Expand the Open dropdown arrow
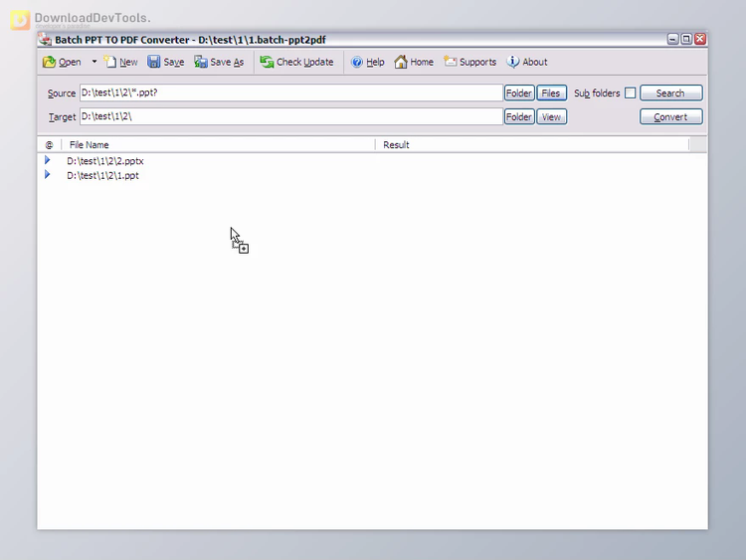Screen dimensions: 746x560 (94, 62)
